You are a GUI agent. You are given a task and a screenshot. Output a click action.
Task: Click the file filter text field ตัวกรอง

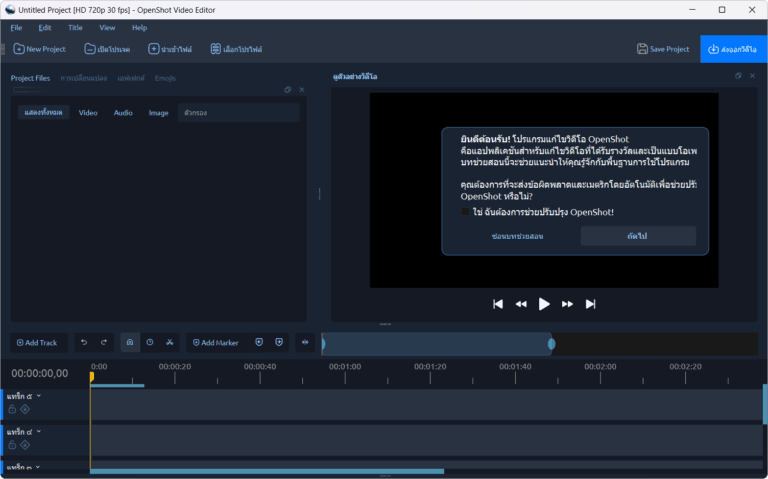click(x=239, y=113)
